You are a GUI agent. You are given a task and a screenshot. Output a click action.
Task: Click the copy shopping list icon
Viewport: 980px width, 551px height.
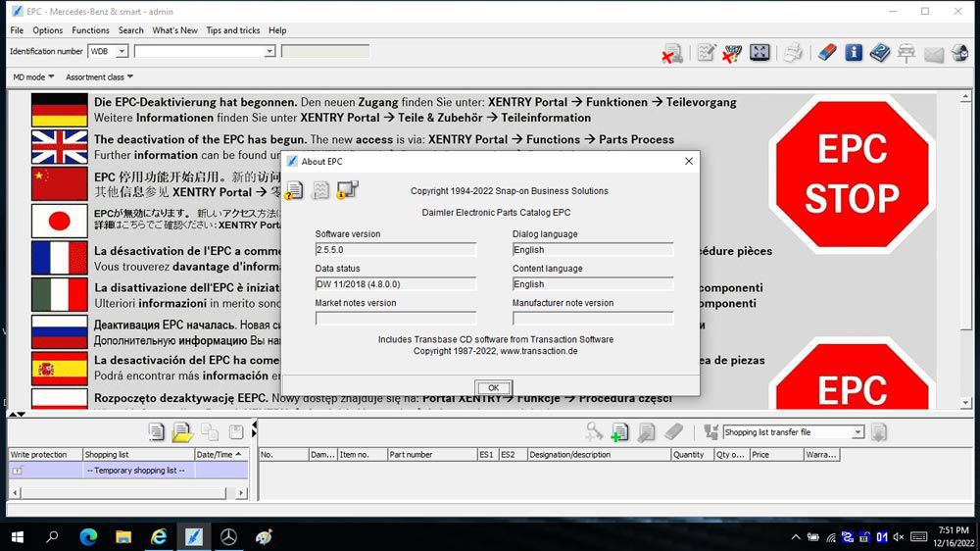click(210, 431)
